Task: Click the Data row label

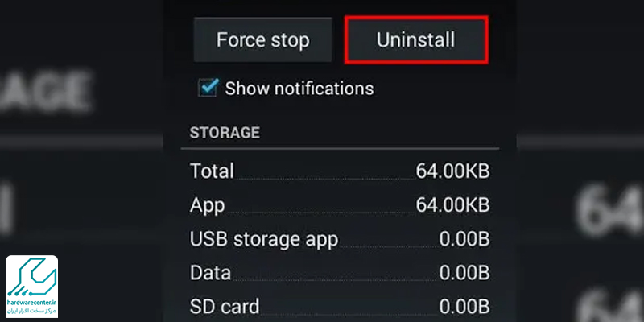Action: click(210, 272)
